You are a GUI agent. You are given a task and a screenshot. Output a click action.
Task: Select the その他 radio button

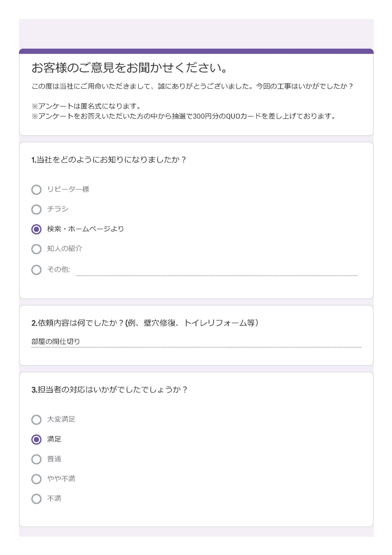click(x=36, y=270)
